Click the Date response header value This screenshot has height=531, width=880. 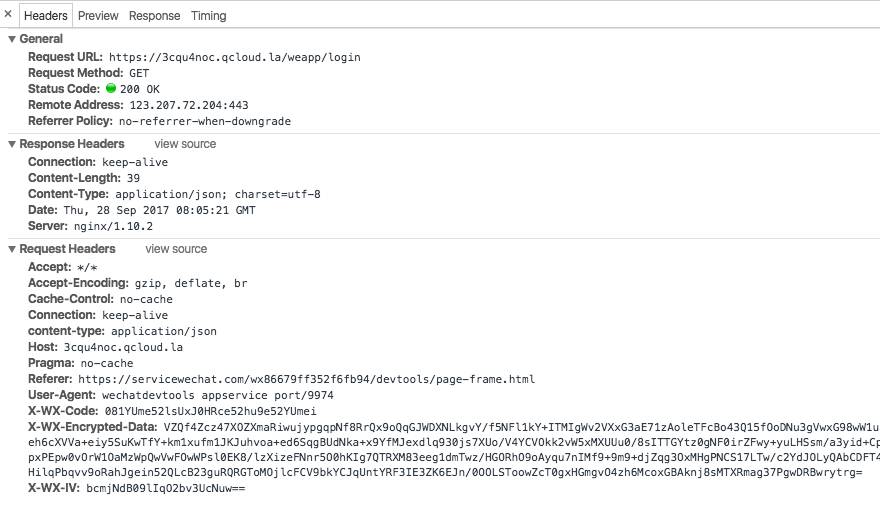click(x=159, y=210)
